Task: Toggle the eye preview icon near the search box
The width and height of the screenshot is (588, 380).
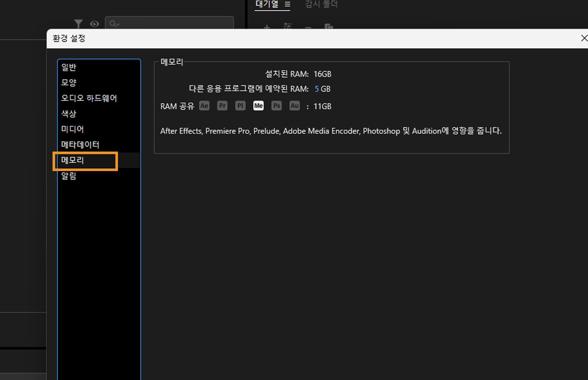Action: [94, 24]
